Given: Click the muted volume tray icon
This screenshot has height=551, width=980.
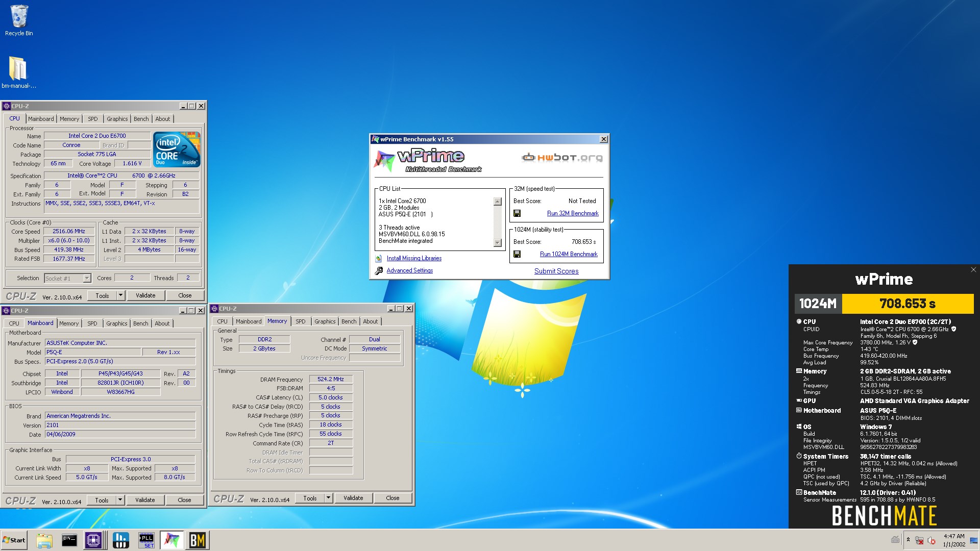Looking at the screenshot, I should (x=931, y=540).
